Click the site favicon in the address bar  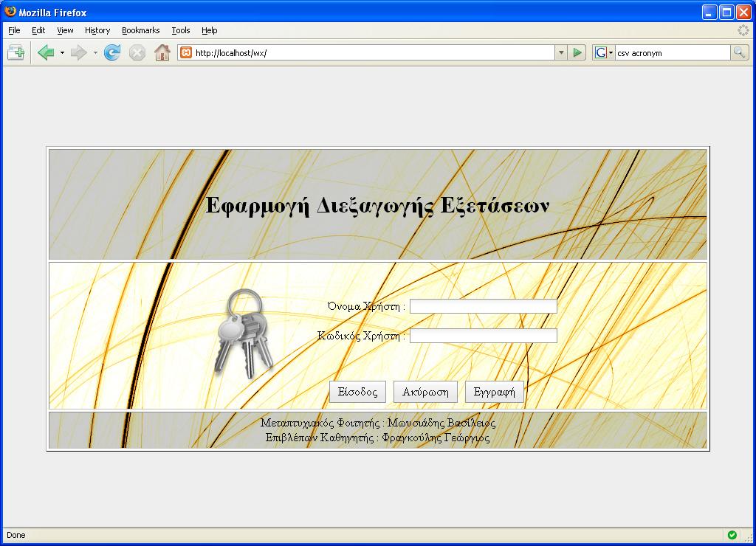186,52
